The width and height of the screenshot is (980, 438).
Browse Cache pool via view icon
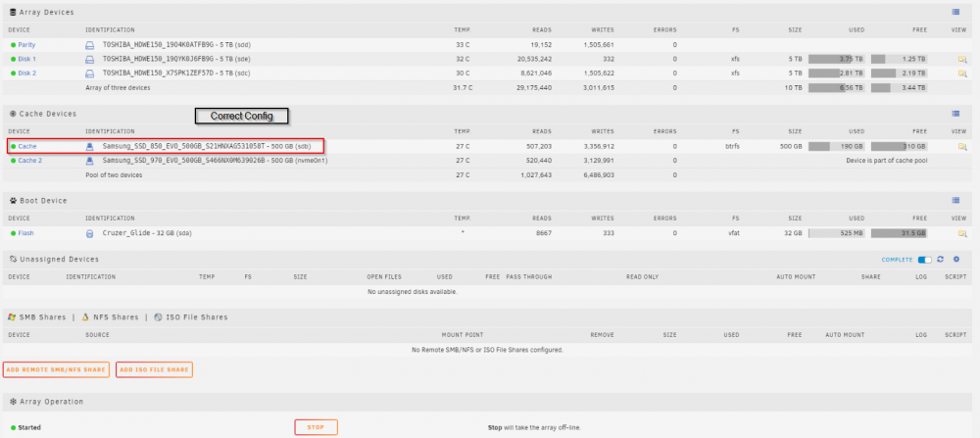[x=962, y=146]
